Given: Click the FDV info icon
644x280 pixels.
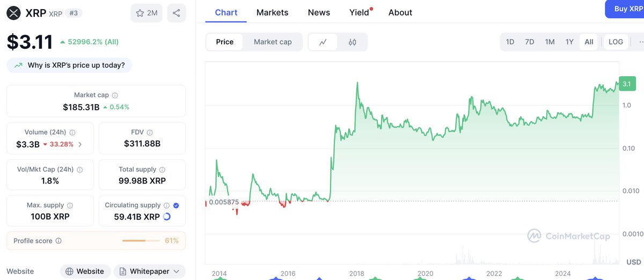Looking at the screenshot, I should (150, 132).
